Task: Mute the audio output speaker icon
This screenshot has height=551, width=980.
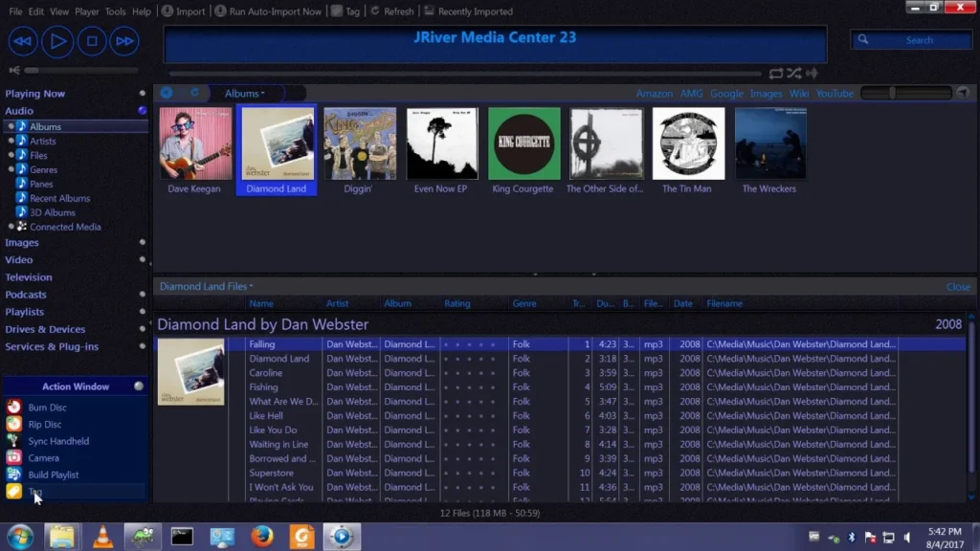Action: tap(13, 70)
